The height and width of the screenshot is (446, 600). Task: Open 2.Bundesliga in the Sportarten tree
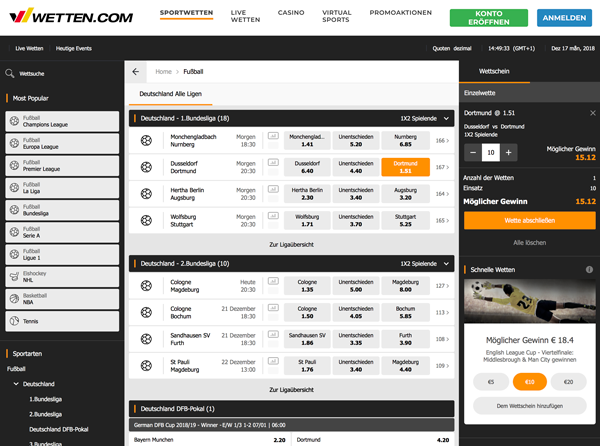(x=46, y=414)
